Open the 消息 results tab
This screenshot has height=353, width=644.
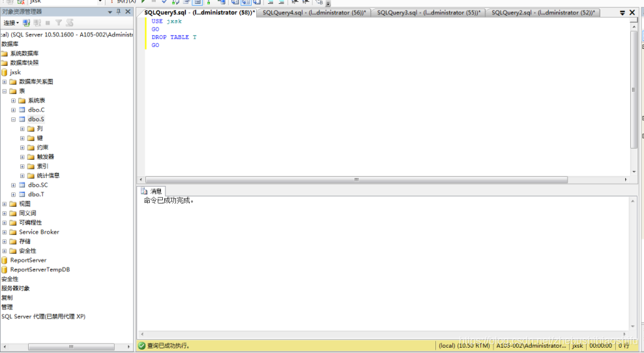(152, 191)
